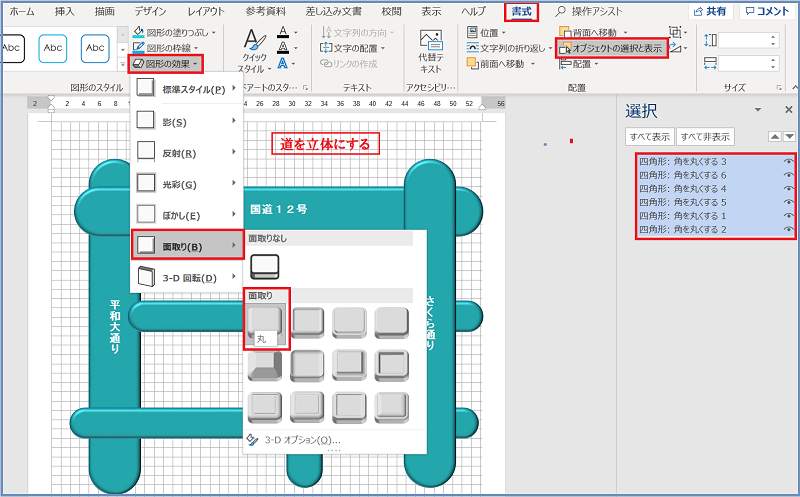Click すべて非表示 hide all button

[705, 137]
